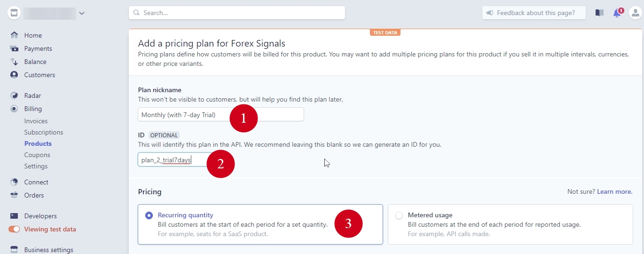Focus the Search box at top
The height and width of the screenshot is (254, 644).
pos(237,13)
